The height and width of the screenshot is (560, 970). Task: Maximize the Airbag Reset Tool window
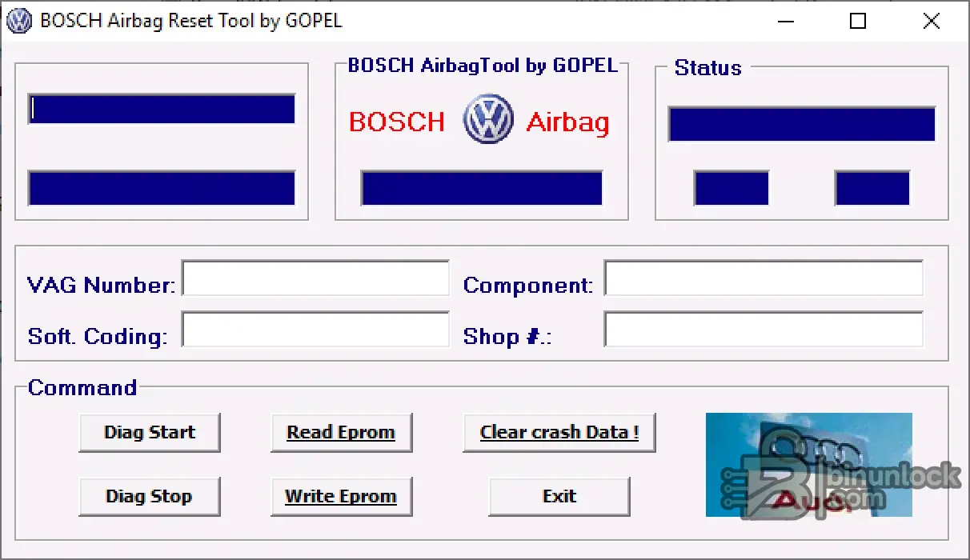(857, 22)
